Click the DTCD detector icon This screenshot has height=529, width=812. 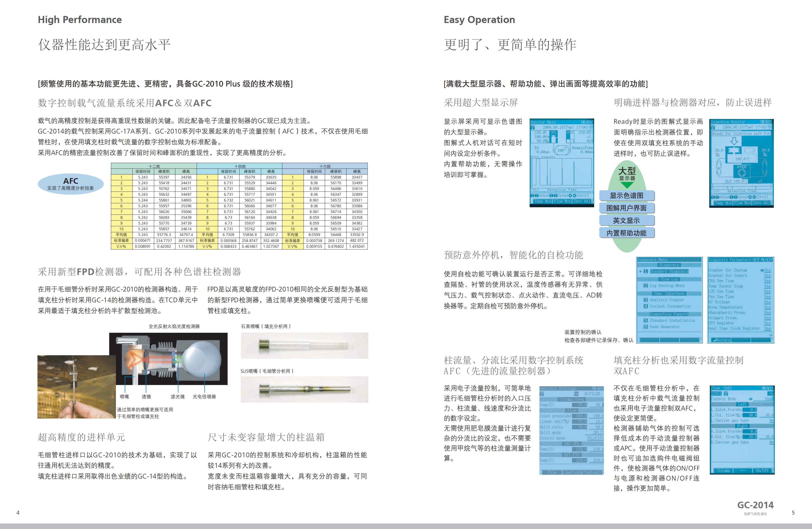[x=742, y=171]
